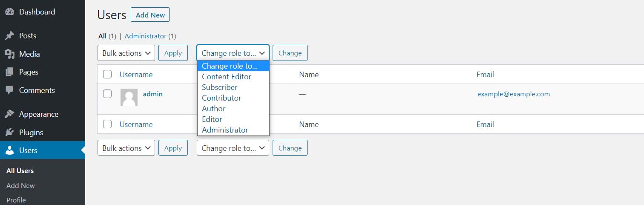
Task: Expand the bottom Change role to dropdown
Action: (233, 148)
